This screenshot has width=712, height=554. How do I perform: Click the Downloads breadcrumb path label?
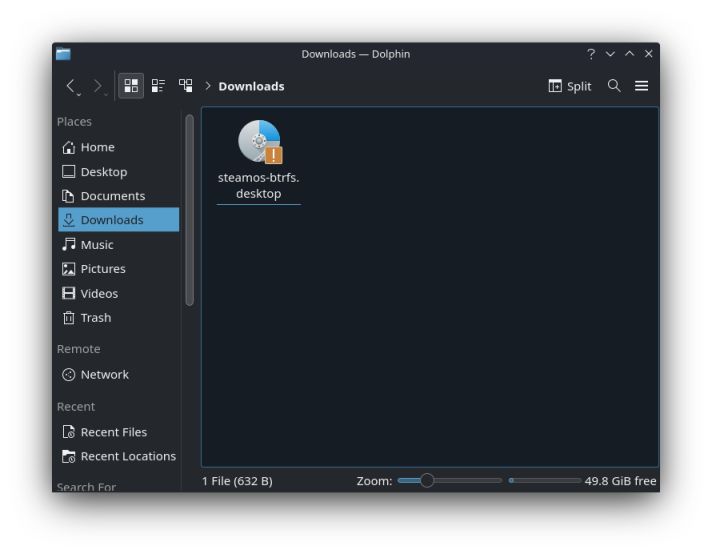(x=252, y=86)
